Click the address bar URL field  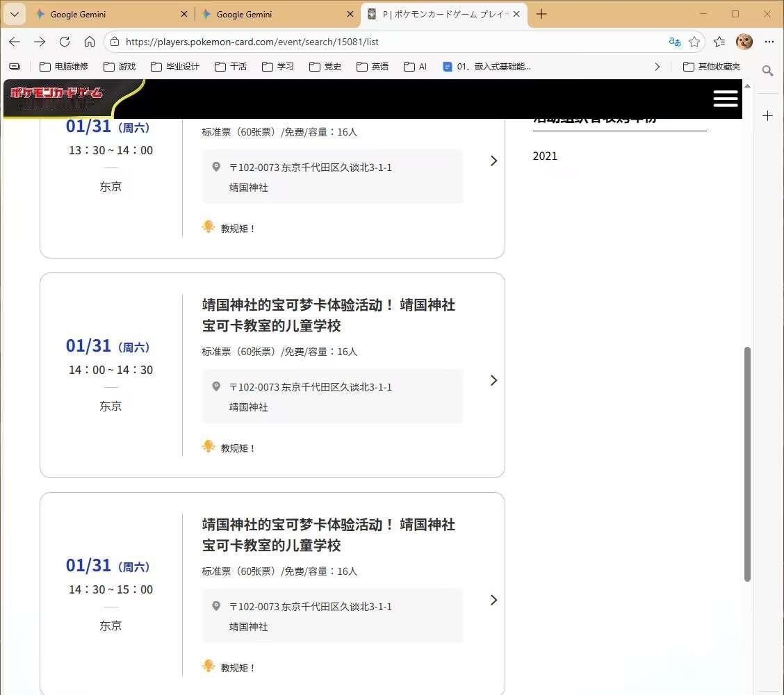(390, 42)
